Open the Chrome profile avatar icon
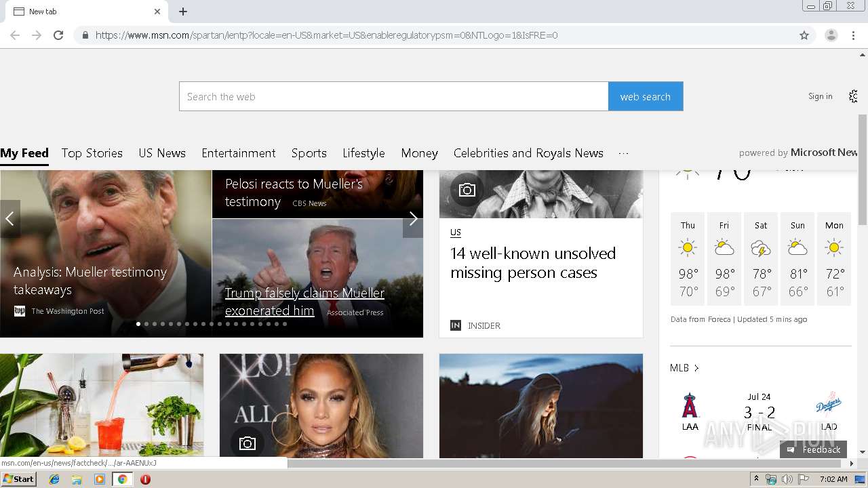This screenshot has height=488, width=868. [x=831, y=35]
